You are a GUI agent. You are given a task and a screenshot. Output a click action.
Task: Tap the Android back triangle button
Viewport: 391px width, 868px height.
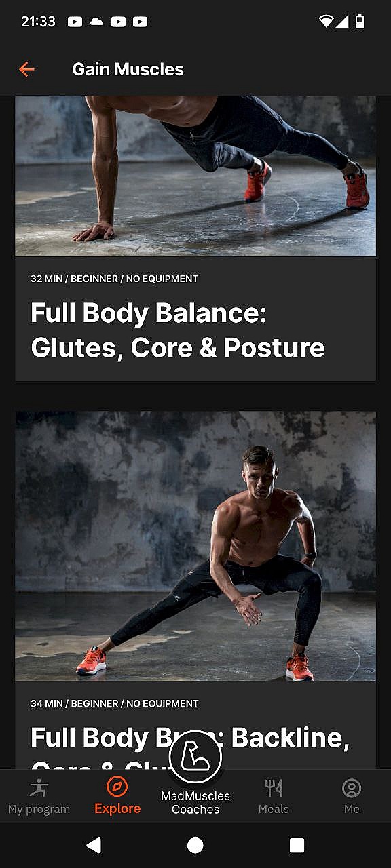(94, 845)
